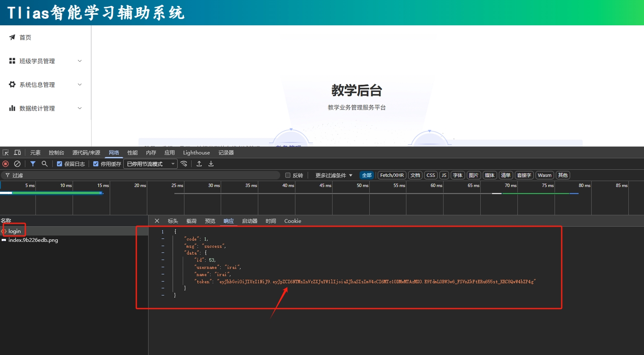
Task: Enable the 反转 filter checkbox
Action: pyautogui.click(x=287, y=175)
